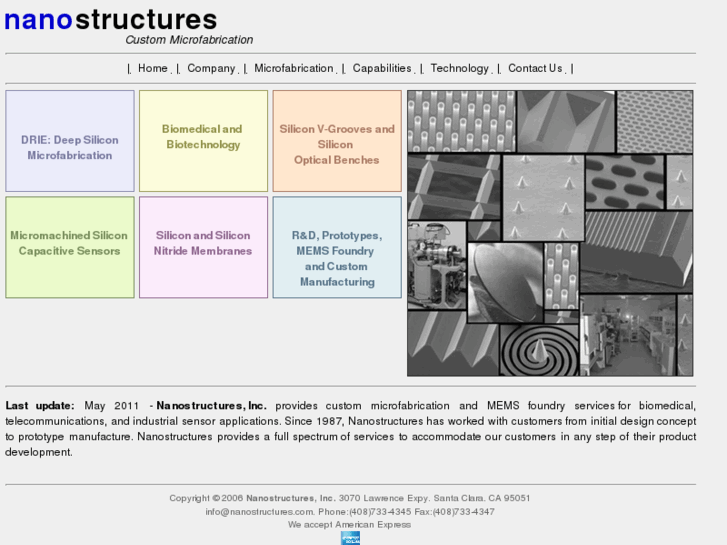727x545 pixels.
Task: Click the Phone:(408)733-4345 text
Action: (x=364, y=512)
